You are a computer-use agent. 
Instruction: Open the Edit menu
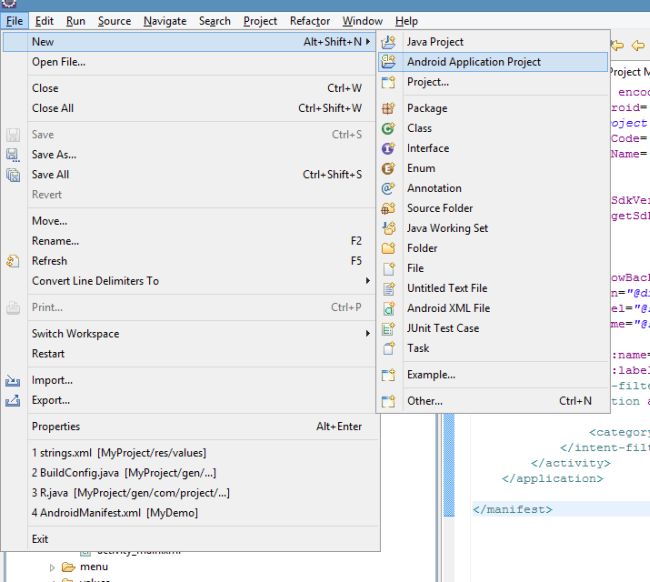click(x=44, y=21)
